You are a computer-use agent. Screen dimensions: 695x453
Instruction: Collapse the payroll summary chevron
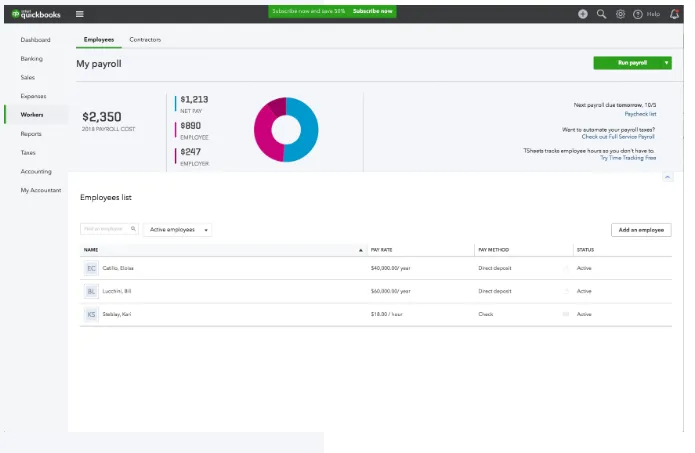tap(668, 177)
